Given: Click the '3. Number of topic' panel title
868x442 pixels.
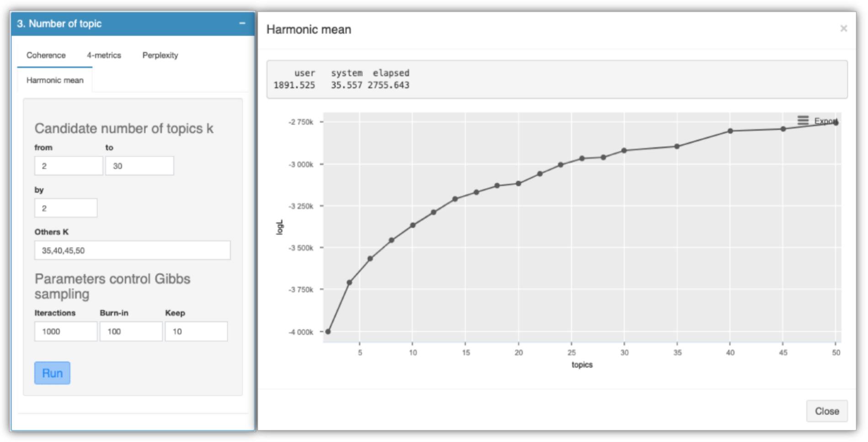Looking at the screenshot, I should pyautogui.click(x=59, y=24).
